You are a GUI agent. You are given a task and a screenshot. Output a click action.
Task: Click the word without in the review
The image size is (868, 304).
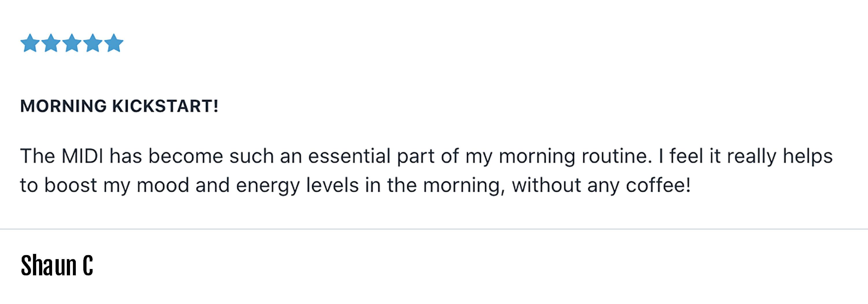(x=547, y=185)
